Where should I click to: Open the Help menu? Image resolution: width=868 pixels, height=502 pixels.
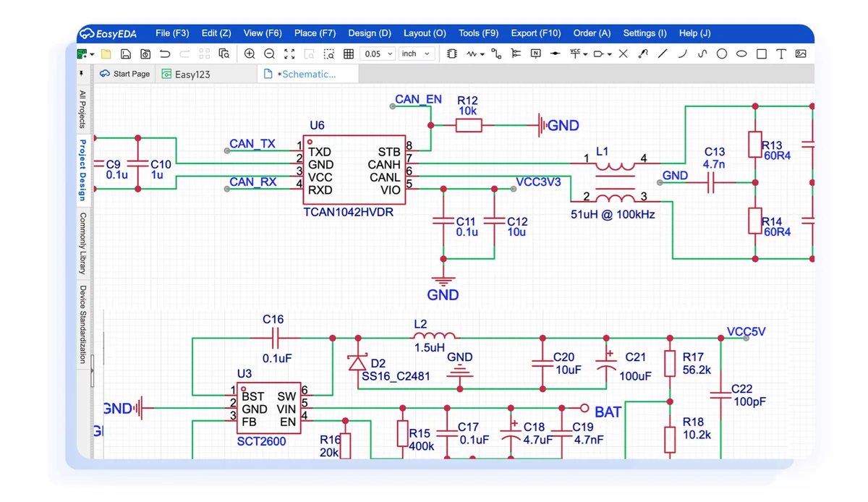click(694, 33)
